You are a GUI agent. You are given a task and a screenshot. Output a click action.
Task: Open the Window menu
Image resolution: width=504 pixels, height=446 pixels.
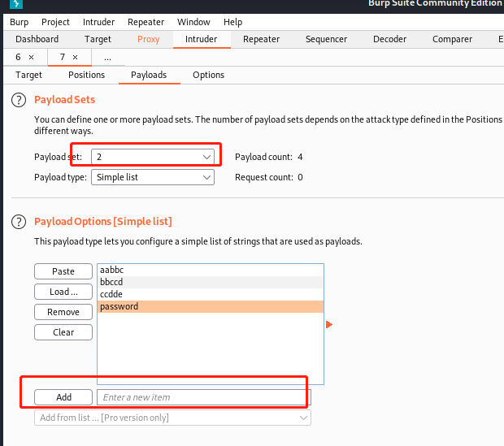(x=193, y=22)
